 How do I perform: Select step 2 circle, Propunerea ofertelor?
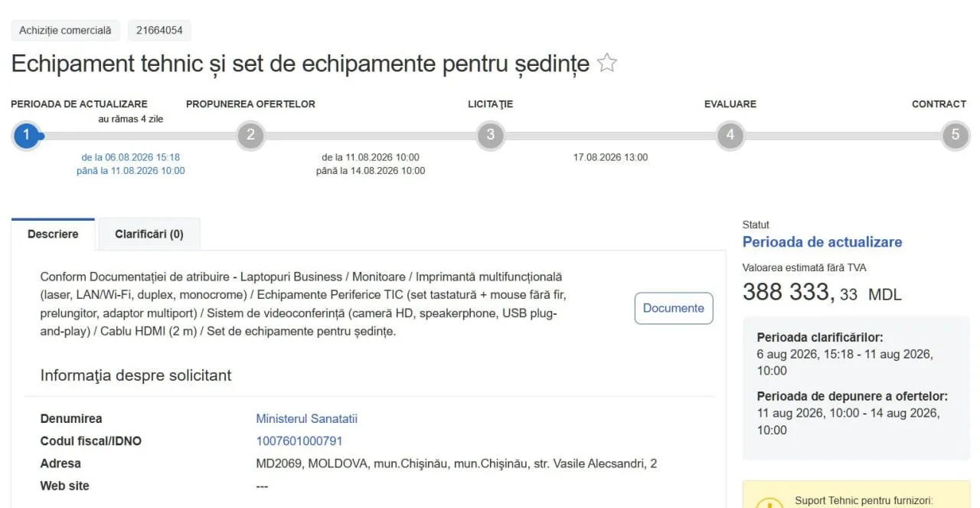click(x=250, y=136)
